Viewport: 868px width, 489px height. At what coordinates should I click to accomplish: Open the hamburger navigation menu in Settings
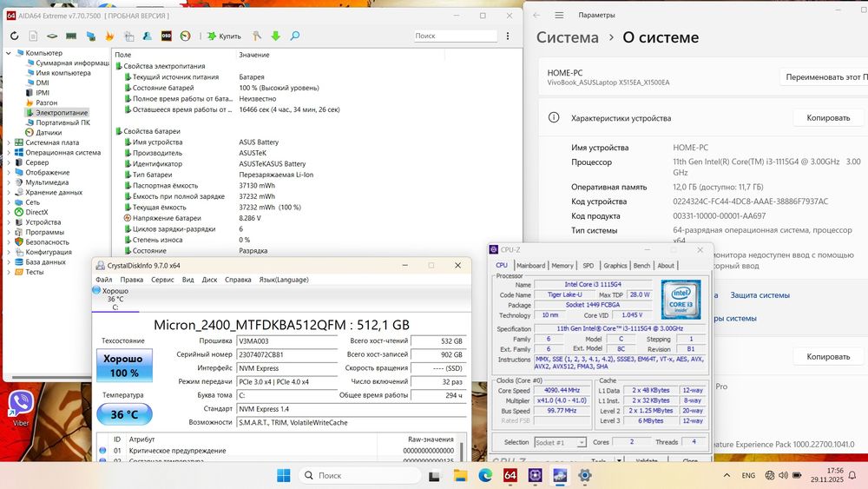(x=559, y=15)
